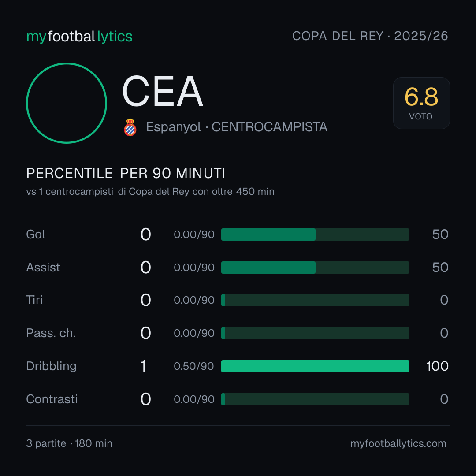Click the Dribbling full percentile bar

(315, 366)
